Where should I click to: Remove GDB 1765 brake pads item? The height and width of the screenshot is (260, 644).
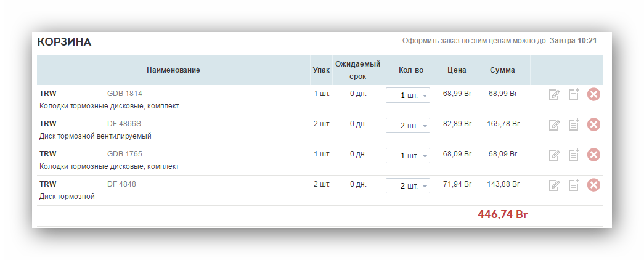tap(593, 155)
